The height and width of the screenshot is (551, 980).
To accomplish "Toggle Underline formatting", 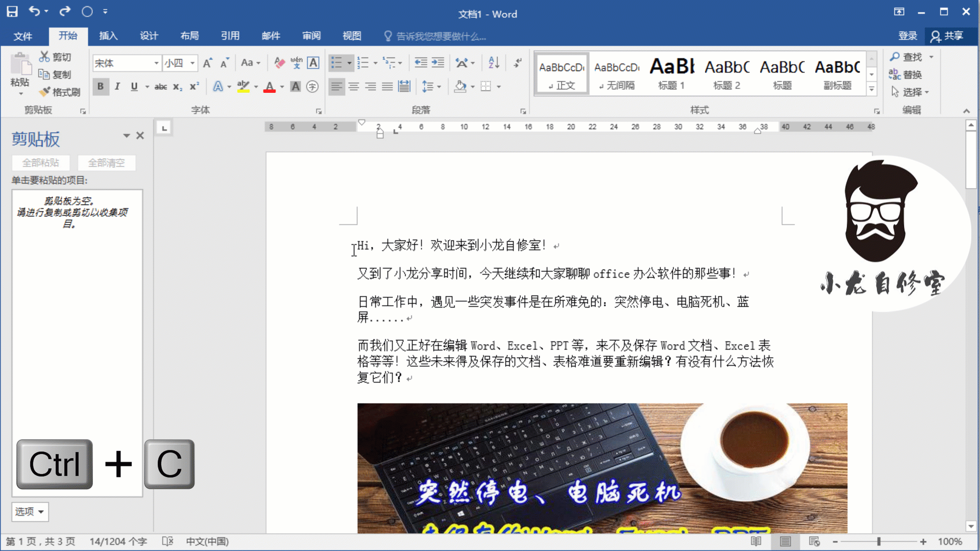I will (134, 87).
